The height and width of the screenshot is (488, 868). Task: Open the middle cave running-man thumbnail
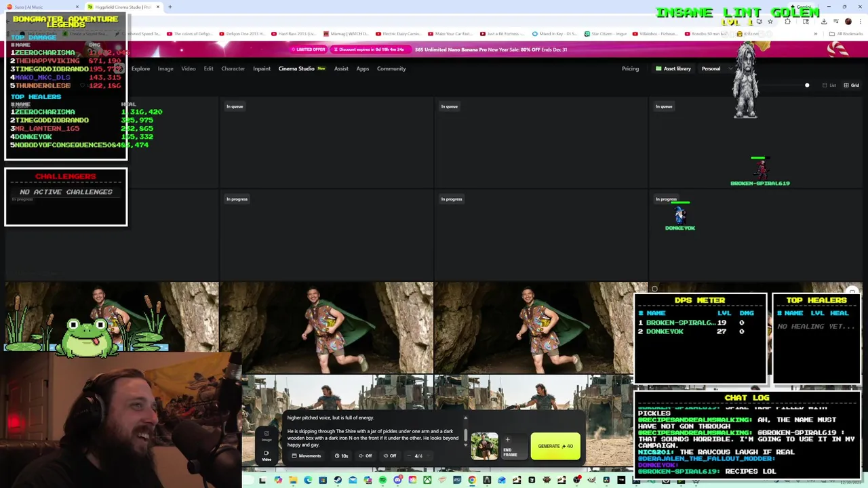tap(326, 328)
